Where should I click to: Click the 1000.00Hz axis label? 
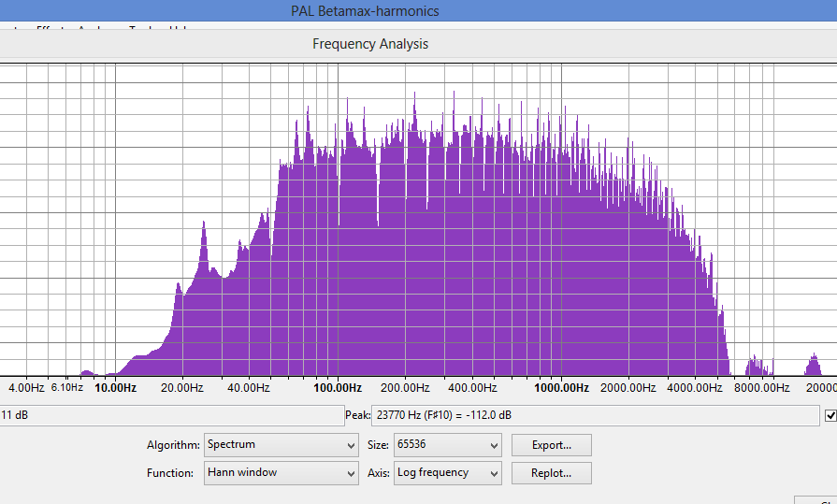pyautogui.click(x=561, y=388)
